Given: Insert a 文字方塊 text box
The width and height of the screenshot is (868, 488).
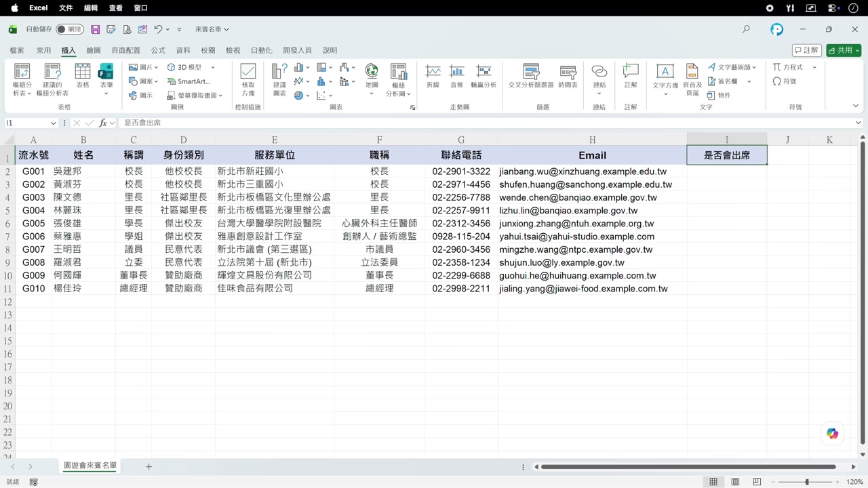Looking at the screenshot, I should 665,80.
